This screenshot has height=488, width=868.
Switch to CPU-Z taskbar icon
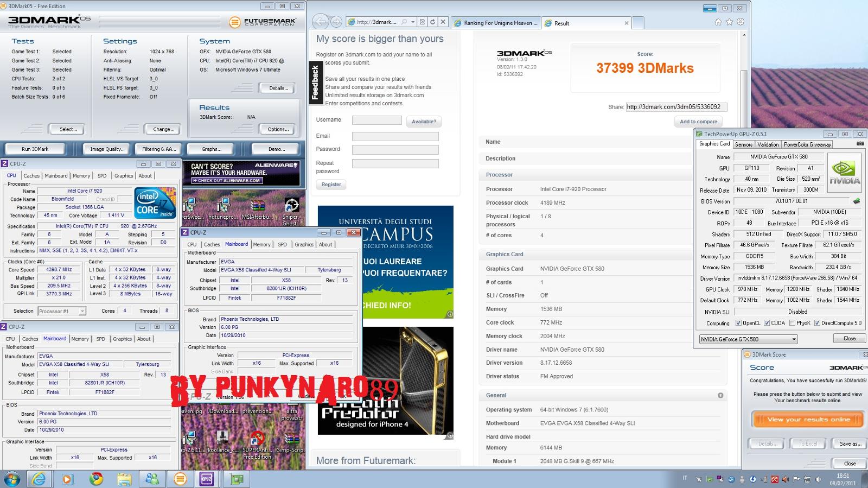coord(207,479)
